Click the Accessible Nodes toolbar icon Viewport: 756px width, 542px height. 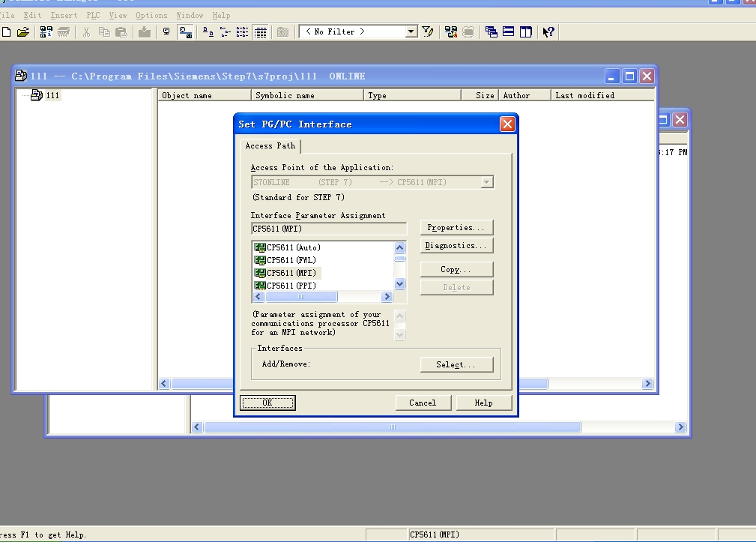coord(46,31)
